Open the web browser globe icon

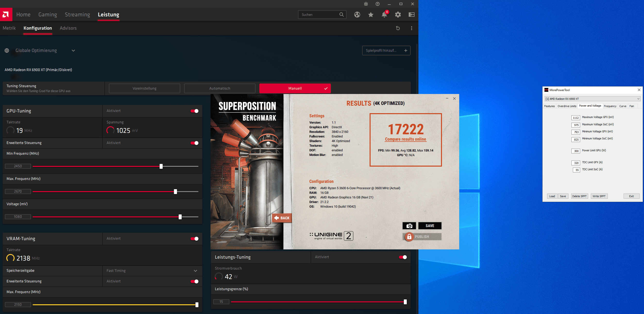pyautogui.click(x=357, y=15)
